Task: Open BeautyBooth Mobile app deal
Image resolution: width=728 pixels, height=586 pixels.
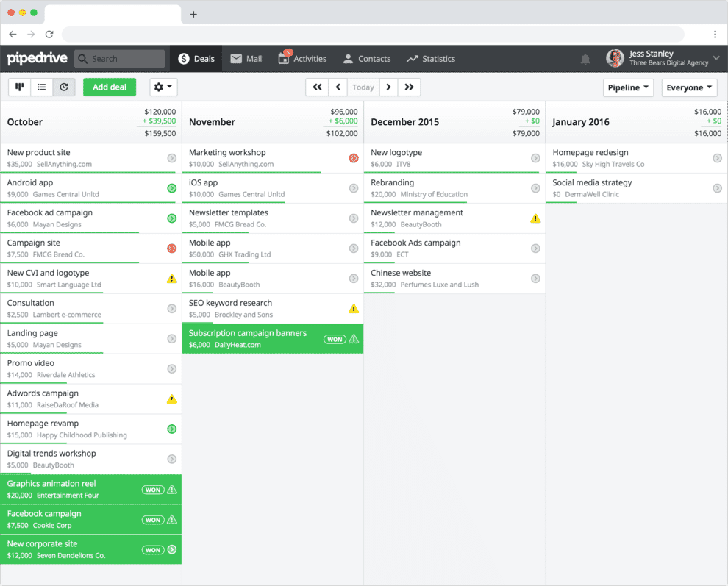Action: [x=273, y=279]
